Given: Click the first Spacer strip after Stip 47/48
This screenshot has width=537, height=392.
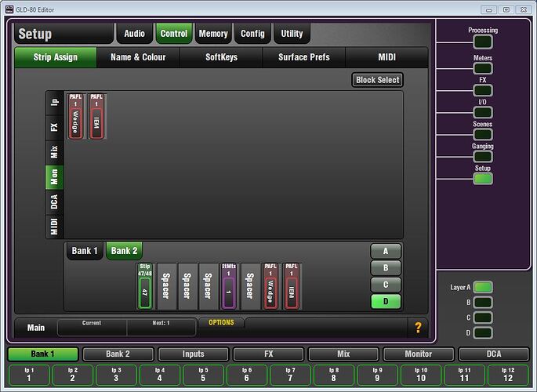Looking at the screenshot, I should pyautogui.click(x=166, y=286).
